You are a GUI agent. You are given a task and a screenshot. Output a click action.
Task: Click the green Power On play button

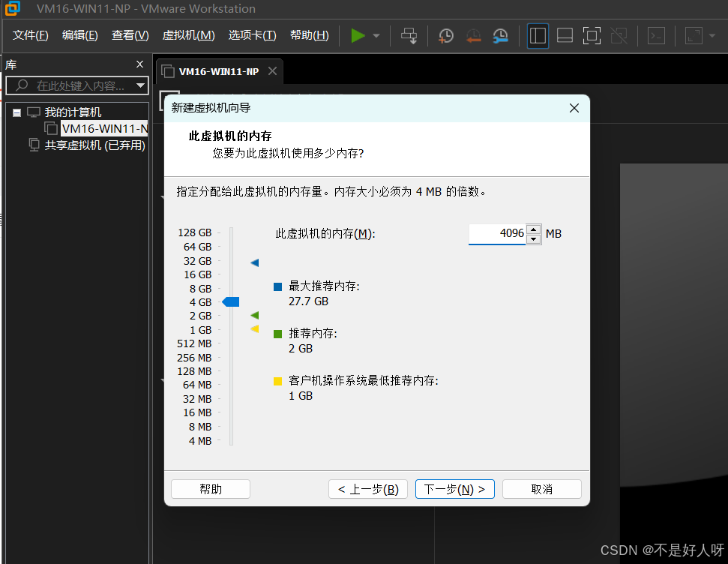point(358,35)
